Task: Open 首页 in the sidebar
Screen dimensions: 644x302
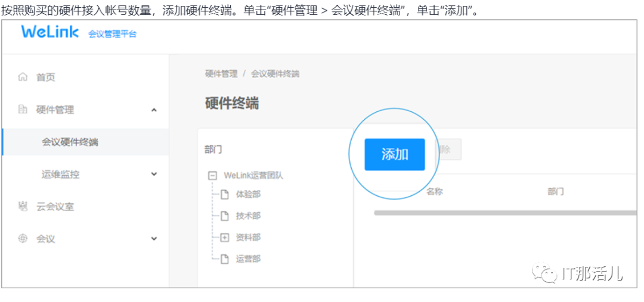Action: tap(45, 77)
